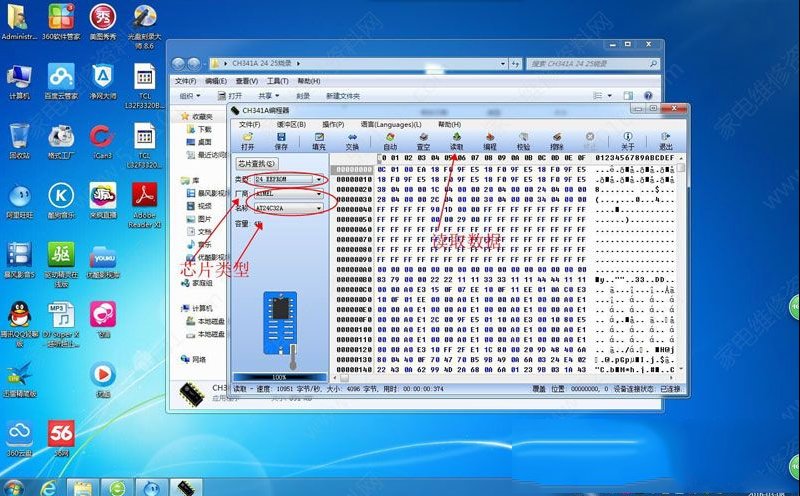Click the Explorer refresh button beside address bar
Screen dimensions: 800x496
coord(515,64)
